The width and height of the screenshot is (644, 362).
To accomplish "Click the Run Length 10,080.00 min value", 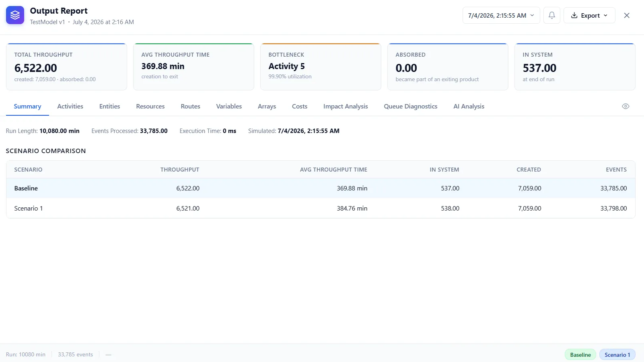I will point(60,131).
